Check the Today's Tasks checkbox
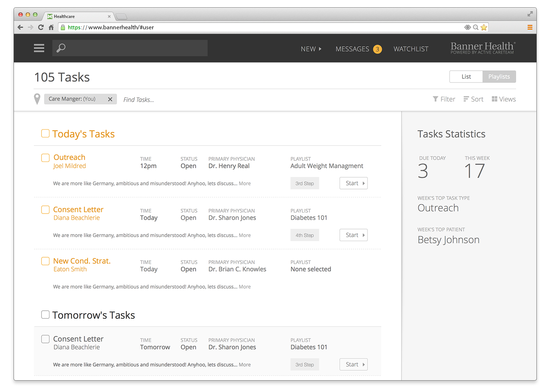Image resolution: width=550 pixels, height=392 pixels. [45, 133]
